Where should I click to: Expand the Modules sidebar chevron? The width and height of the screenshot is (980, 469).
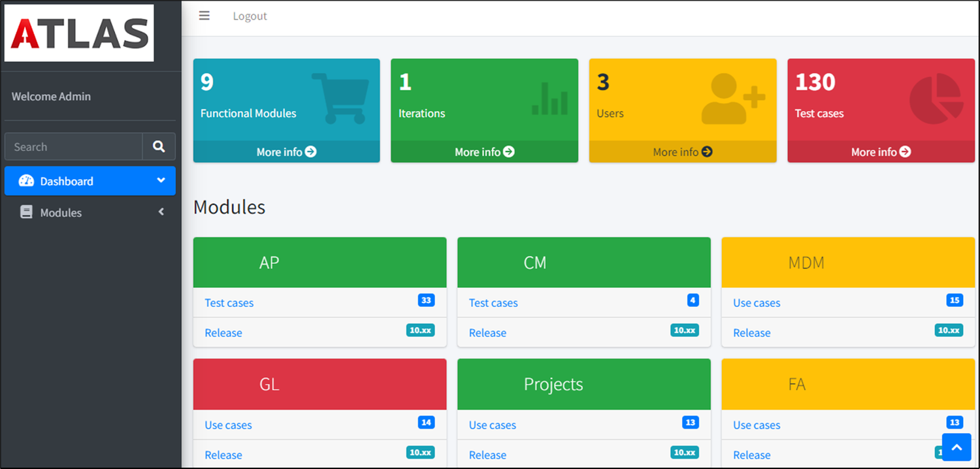coord(161,212)
